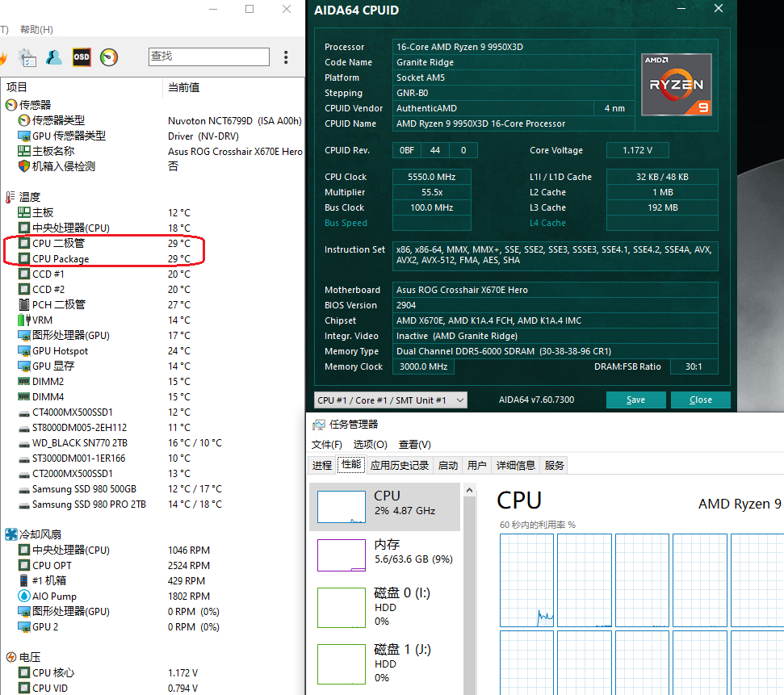Screen dimensions: 784x695
Task: Select the 磁盘 0 (I:) performance item
Action: (x=384, y=607)
